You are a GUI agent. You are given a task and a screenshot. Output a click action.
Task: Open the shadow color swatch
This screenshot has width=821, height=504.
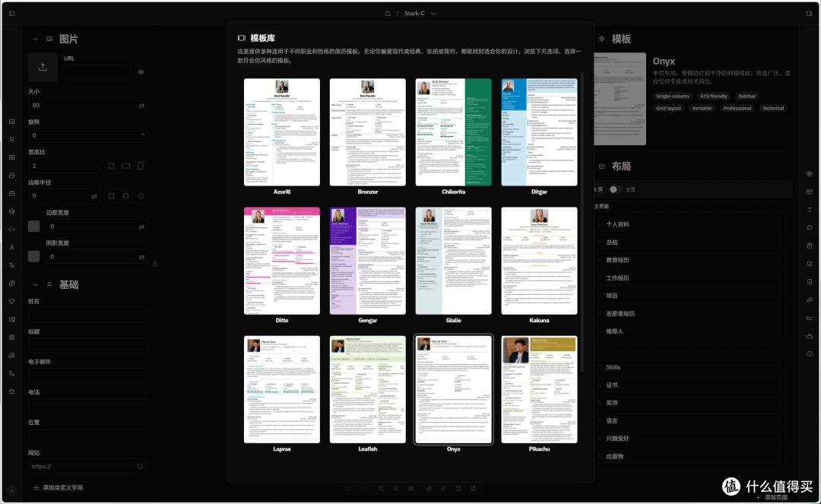pos(34,256)
